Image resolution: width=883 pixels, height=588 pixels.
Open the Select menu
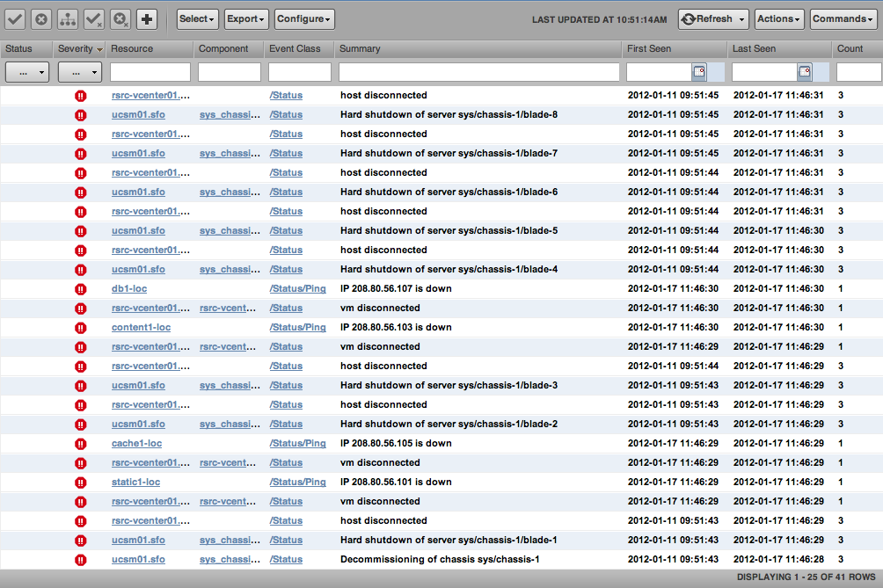click(197, 18)
